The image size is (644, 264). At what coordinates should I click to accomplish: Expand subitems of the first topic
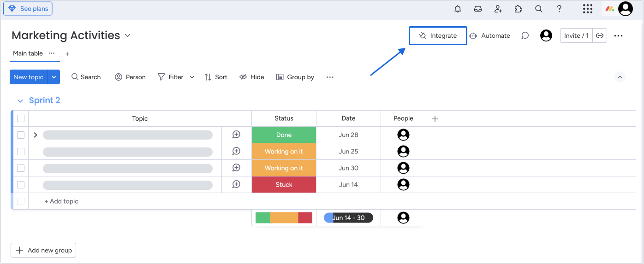[36, 135]
